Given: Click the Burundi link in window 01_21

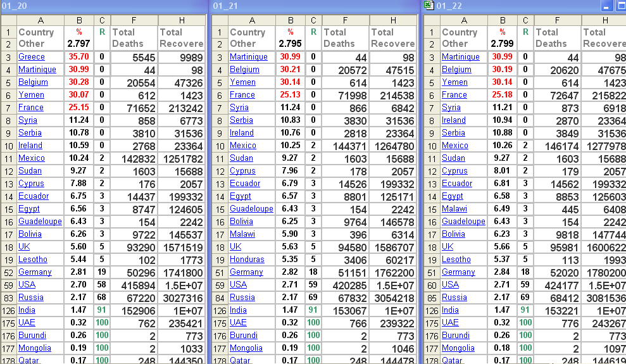Looking at the screenshot, I should tap(244, 336).
